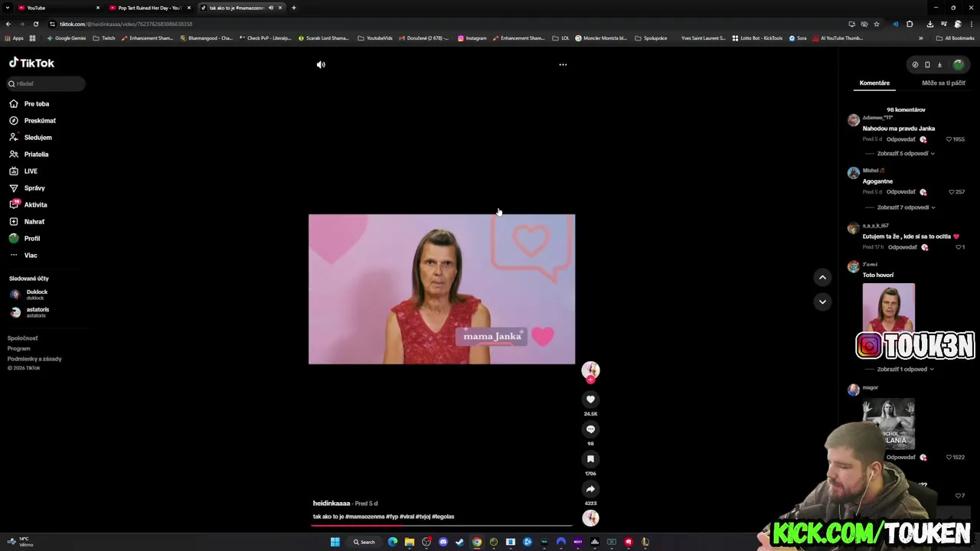Open the TikTok home logo

click(x=31, y=63)
